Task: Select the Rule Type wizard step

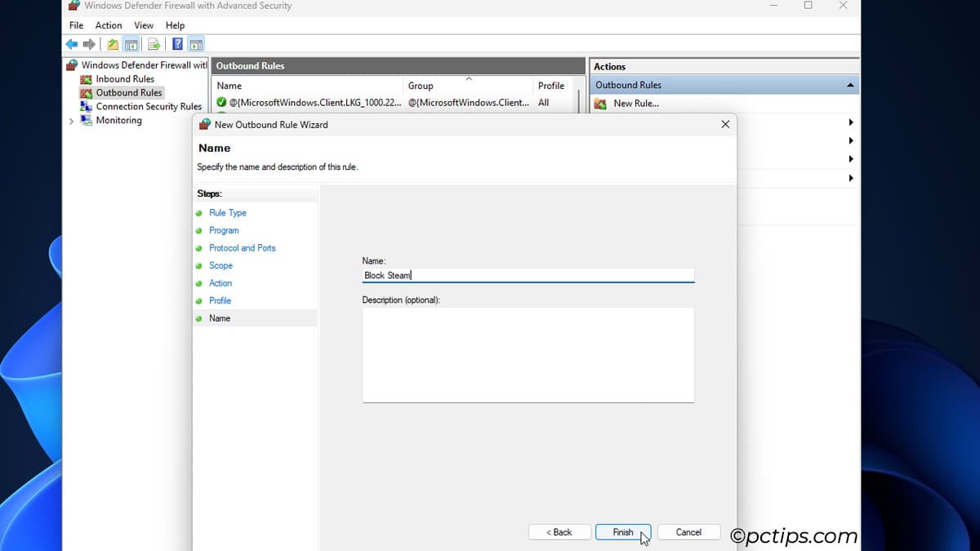Action: click(228, 212)
